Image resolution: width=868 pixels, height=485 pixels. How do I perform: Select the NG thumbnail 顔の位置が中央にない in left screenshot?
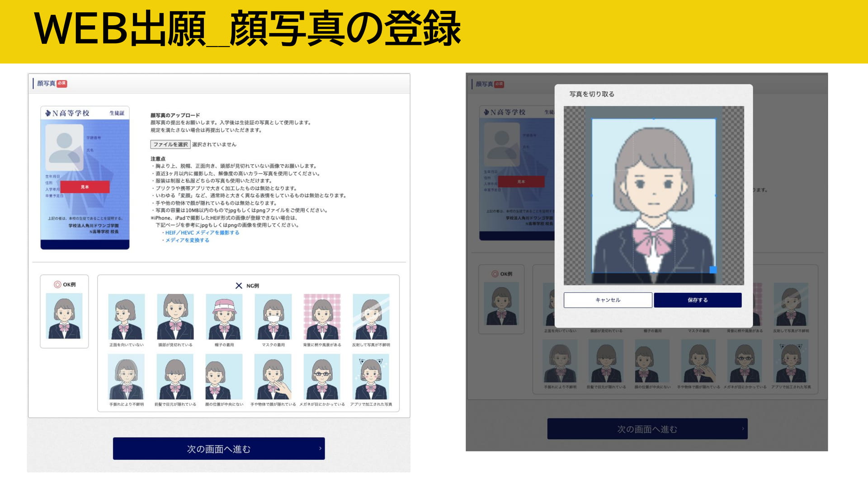coord(224,377)
